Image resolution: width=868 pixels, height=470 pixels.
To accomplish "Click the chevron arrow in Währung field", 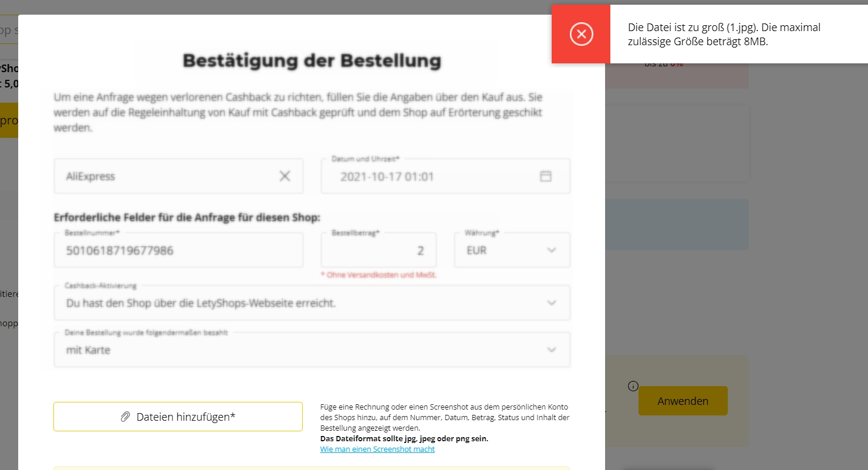I will pyautogui.click(x=551, y=251).
